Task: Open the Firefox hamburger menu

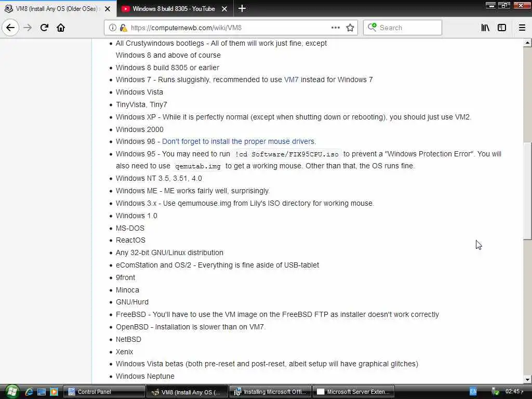Action: tap(522, 28)
